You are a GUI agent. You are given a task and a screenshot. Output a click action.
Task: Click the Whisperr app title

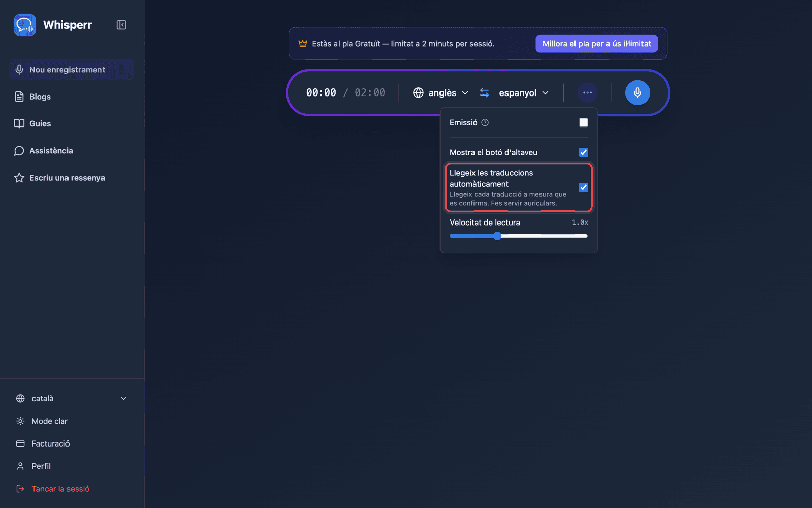(x=67, y=25)
